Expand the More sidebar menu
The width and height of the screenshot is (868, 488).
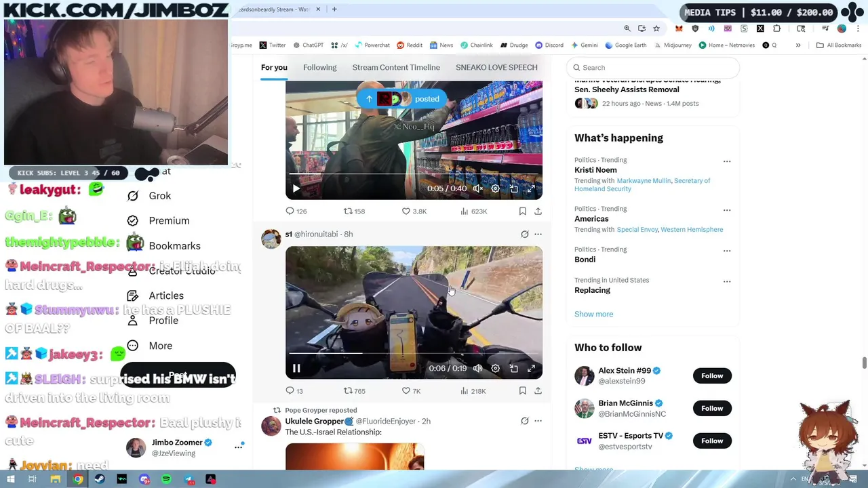[150, 346]
